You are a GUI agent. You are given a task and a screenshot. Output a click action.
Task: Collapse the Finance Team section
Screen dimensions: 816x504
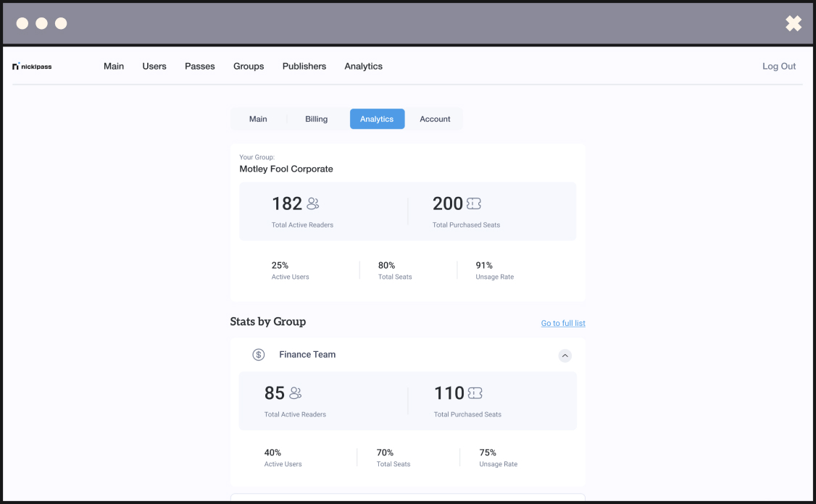tap(565, 356)
